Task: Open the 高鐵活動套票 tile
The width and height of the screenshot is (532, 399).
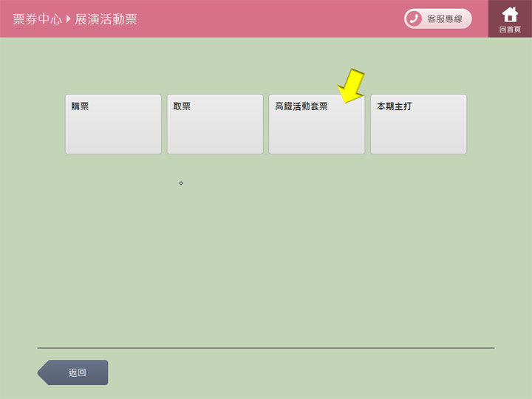Action: pyautogui.click(x=317, y=124)
